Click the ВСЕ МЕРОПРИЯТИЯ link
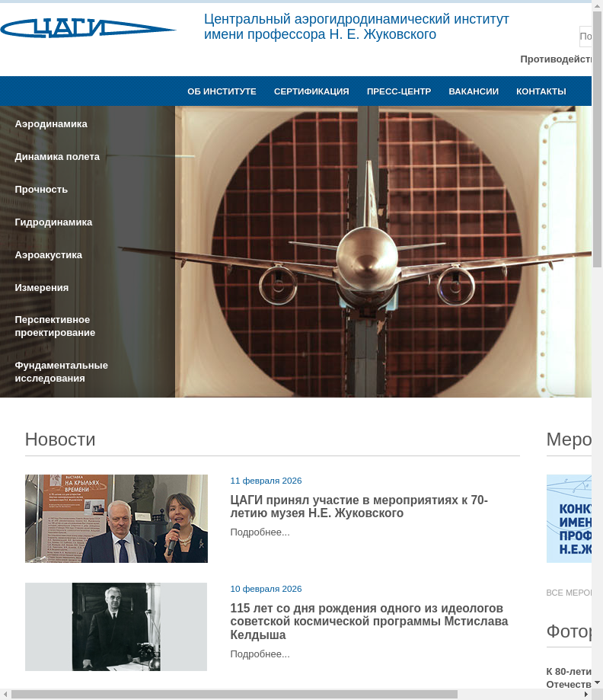This screenshot has width=603, height=700. (x=569, y=593)
